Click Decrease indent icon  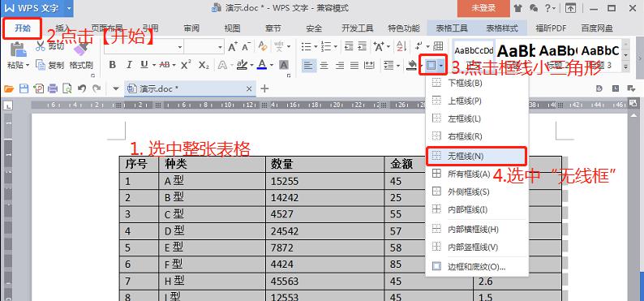coord(348,46)
